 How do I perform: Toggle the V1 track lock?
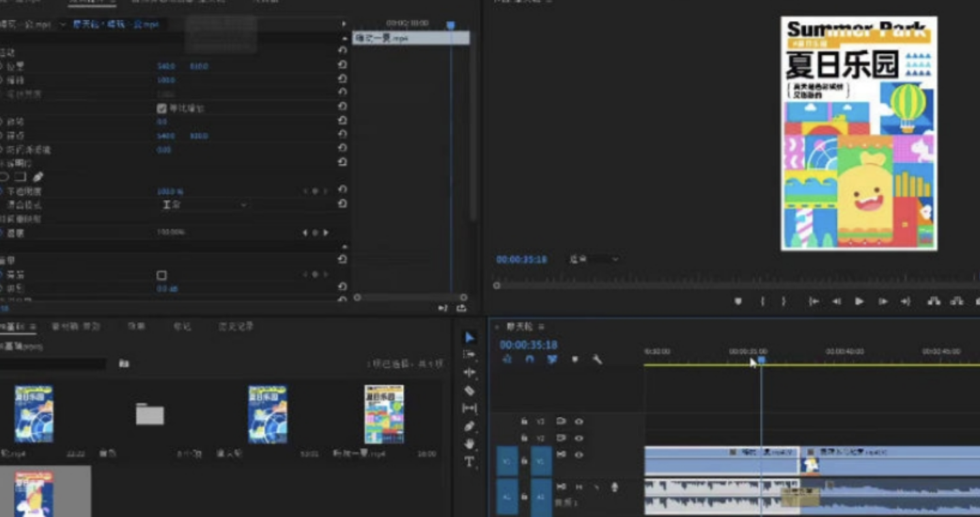point(523,460)
